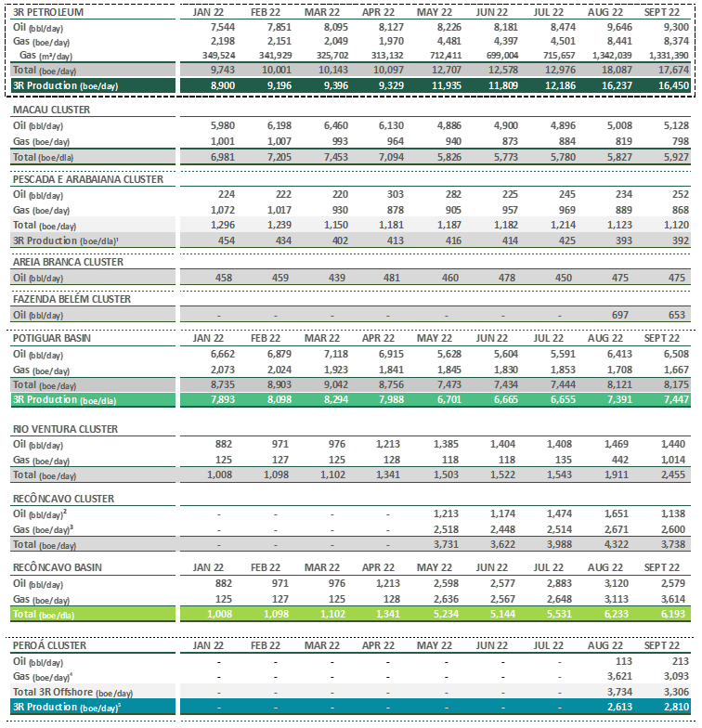Select the Pescada total value 1,296

click(223, 225)
